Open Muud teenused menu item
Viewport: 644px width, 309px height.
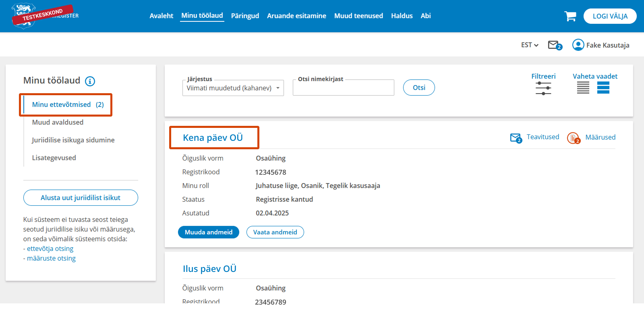coord(358,16)
